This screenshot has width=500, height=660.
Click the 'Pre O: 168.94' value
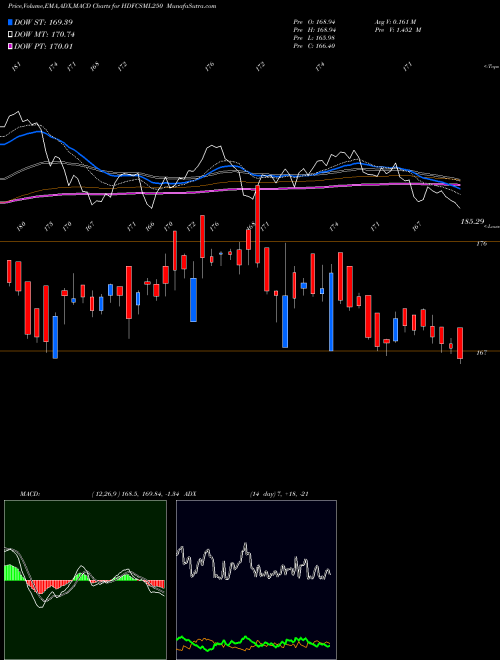(314, 22)
